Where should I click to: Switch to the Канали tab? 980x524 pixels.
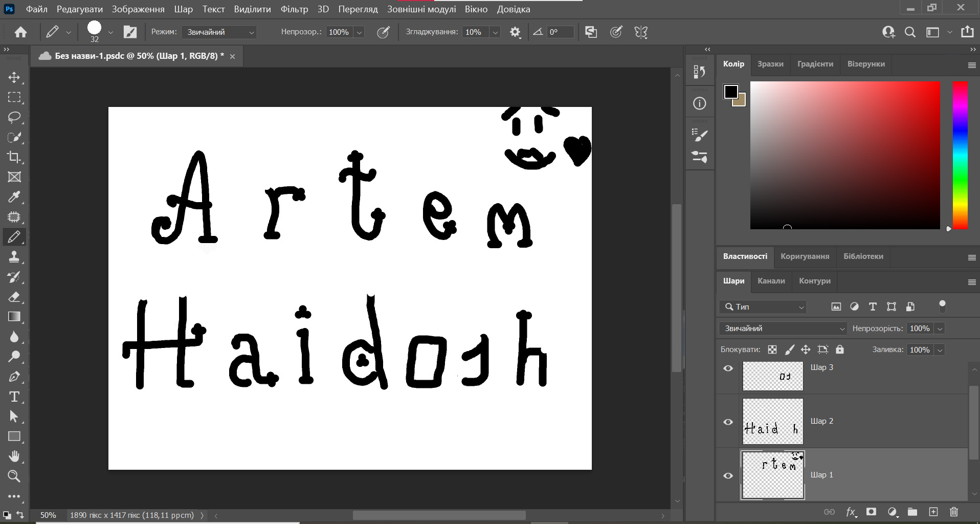(771, 281)
